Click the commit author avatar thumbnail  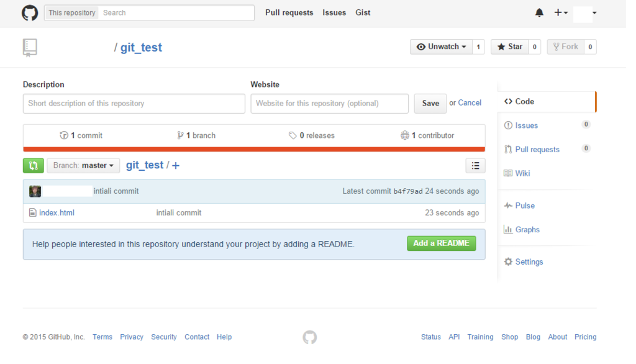click(x=35, y=191)
